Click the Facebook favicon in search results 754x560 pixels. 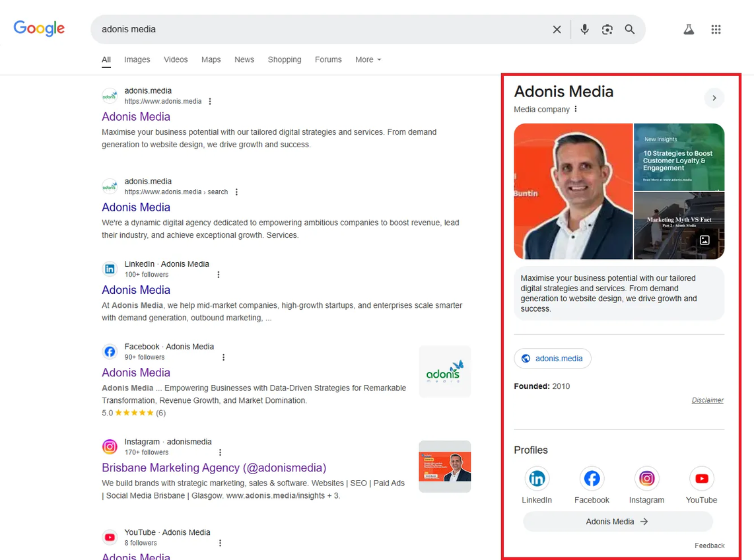(x=110, y=352)
